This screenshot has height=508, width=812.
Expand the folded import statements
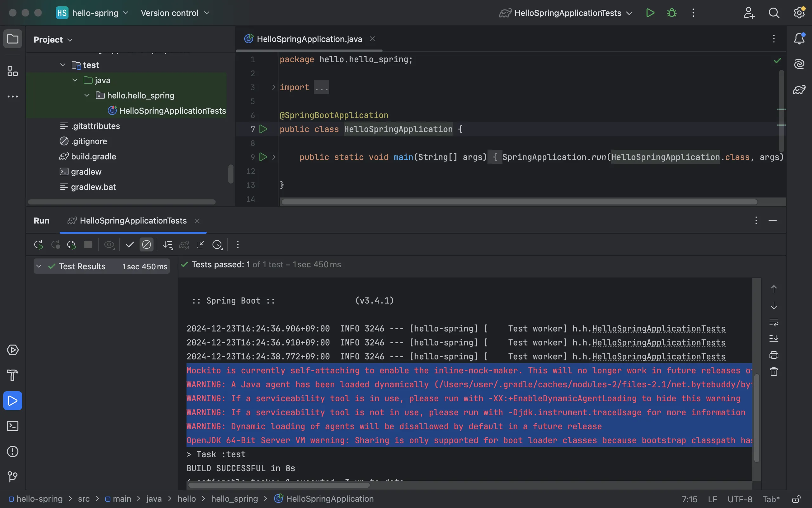274,87
